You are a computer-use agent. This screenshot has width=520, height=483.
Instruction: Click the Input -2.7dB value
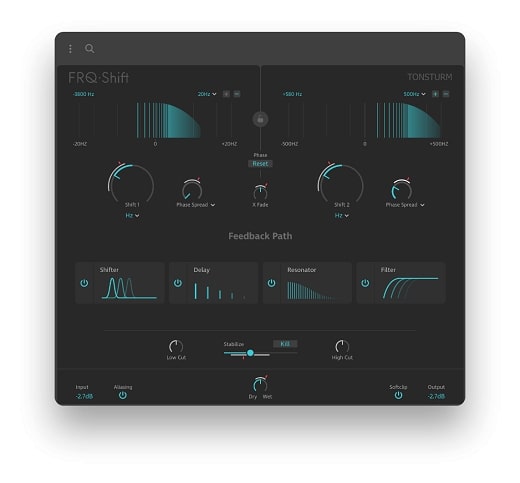coord(84,396)
